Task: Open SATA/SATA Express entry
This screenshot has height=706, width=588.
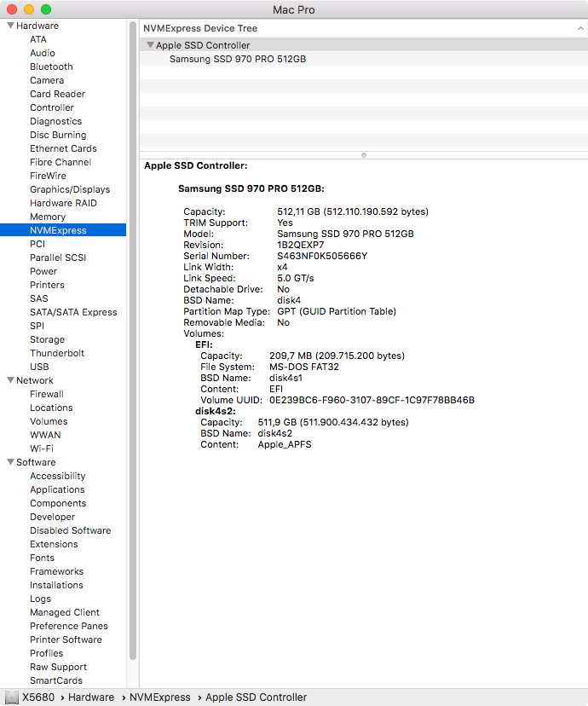Action: [x=73, y=312]
